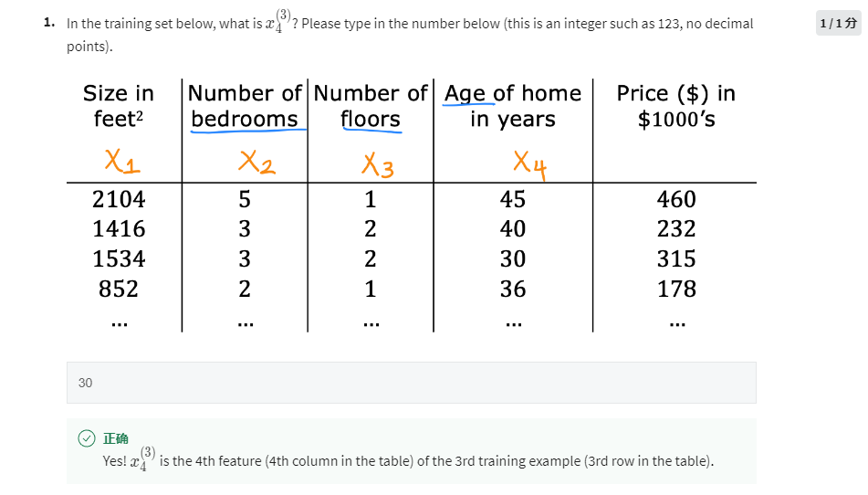Click the Number of floors column header

tap(371, 106)
